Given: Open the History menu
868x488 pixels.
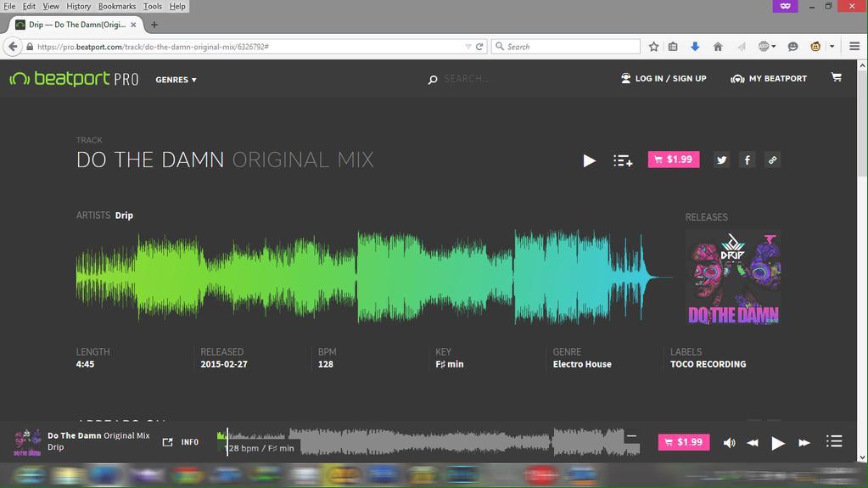Looking at the screenshot, I should 78,6.
